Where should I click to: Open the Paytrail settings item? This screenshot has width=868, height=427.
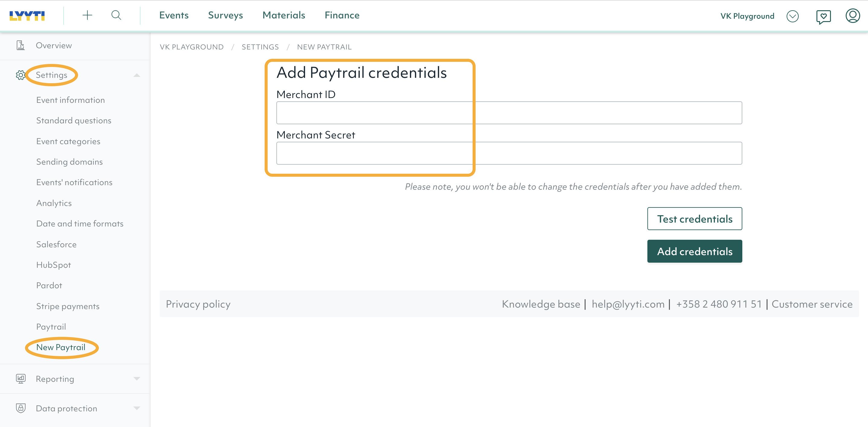tap(51, 327)
